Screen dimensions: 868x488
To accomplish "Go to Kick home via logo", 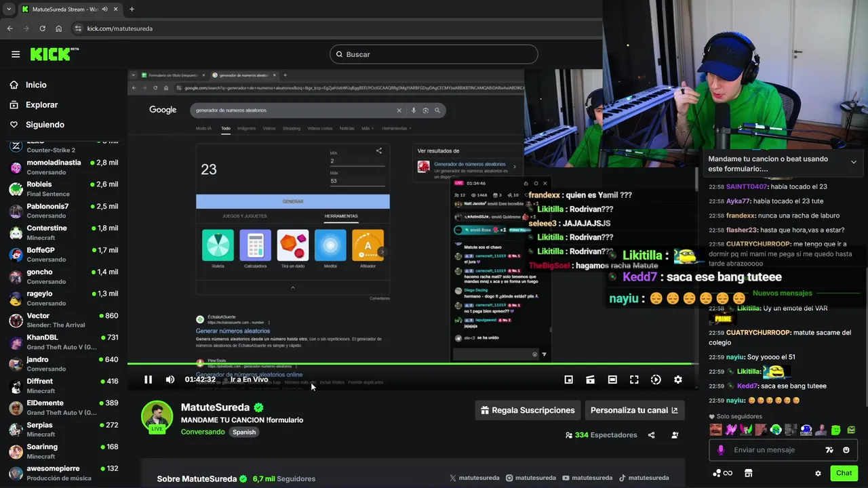I will click(x=54, y=54).
